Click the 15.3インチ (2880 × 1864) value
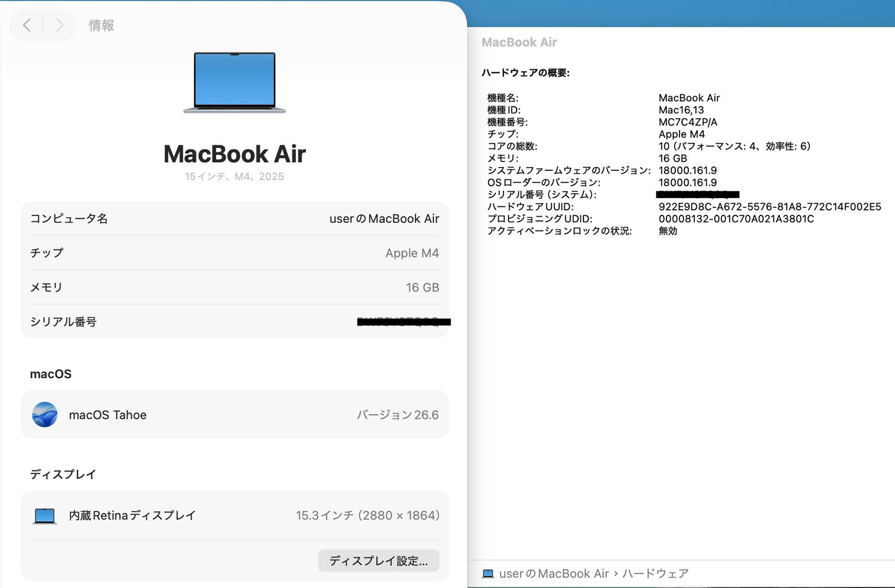The image size is (895, 588). point(368,516)
